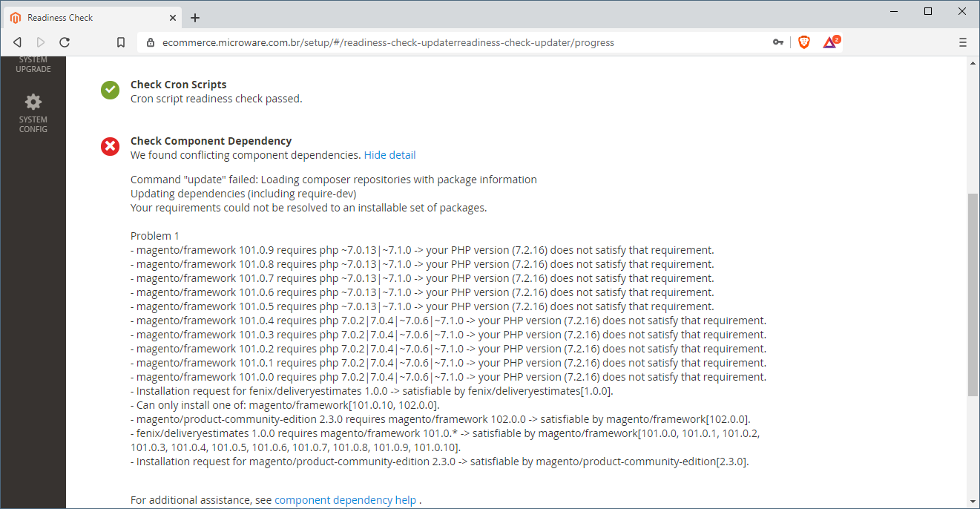Click the browser back arrow
This screenshot has width=980, height=509.
coord(16,42)
